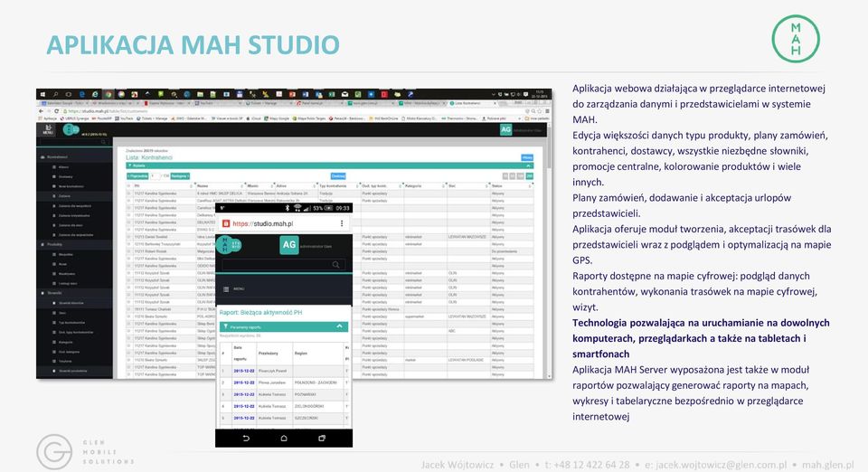Open the Windows notification center icon
868x472 pixels.
point(526,94)
